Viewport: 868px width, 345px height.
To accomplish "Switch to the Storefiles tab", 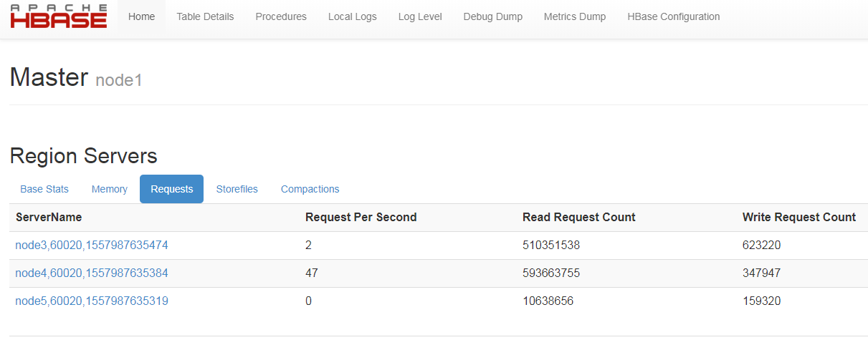I will click(x=237, y=189).
